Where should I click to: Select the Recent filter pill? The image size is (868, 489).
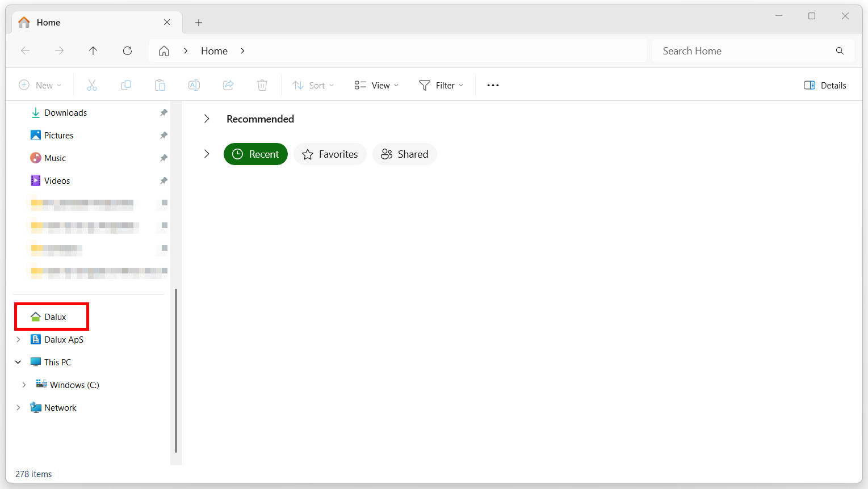255,154
